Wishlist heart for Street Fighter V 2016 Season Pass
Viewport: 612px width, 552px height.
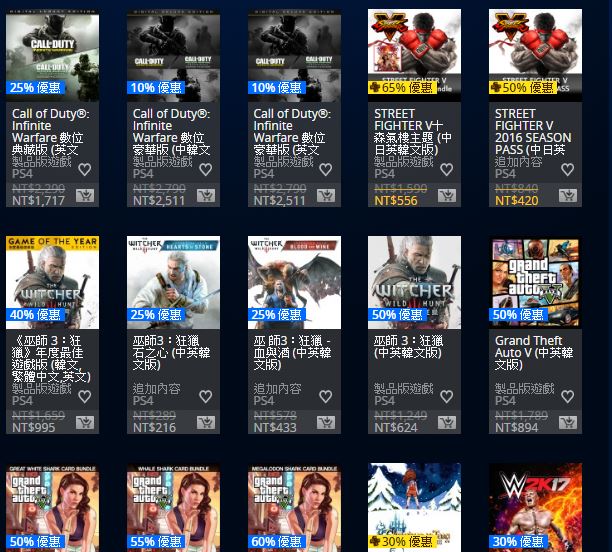568,169
